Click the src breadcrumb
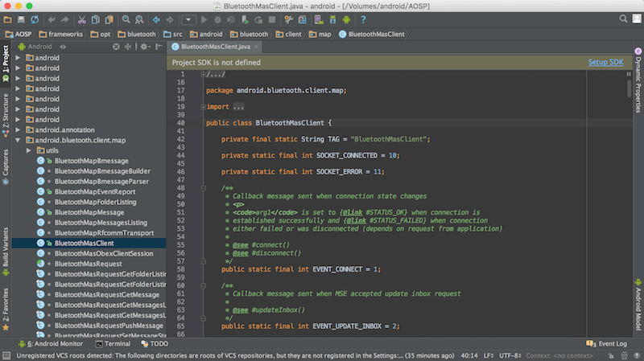The width and height of the screenshot is (644, 361). click(173, 34)
